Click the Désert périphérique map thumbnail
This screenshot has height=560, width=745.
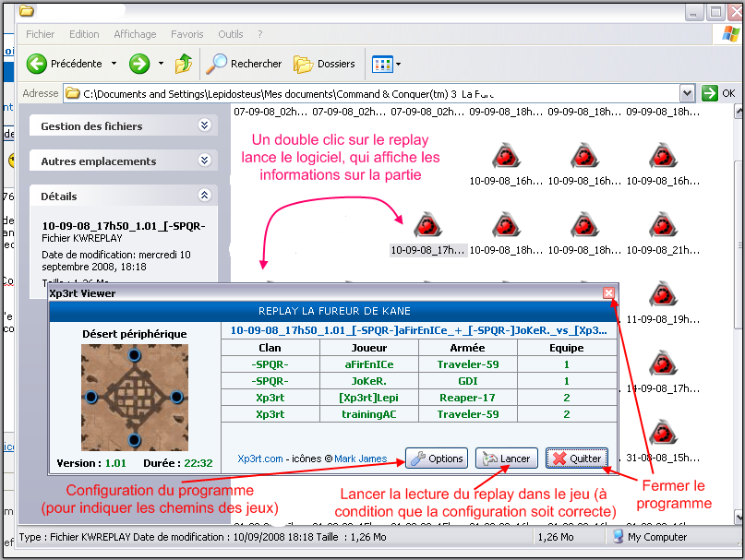tap(135, 398)
